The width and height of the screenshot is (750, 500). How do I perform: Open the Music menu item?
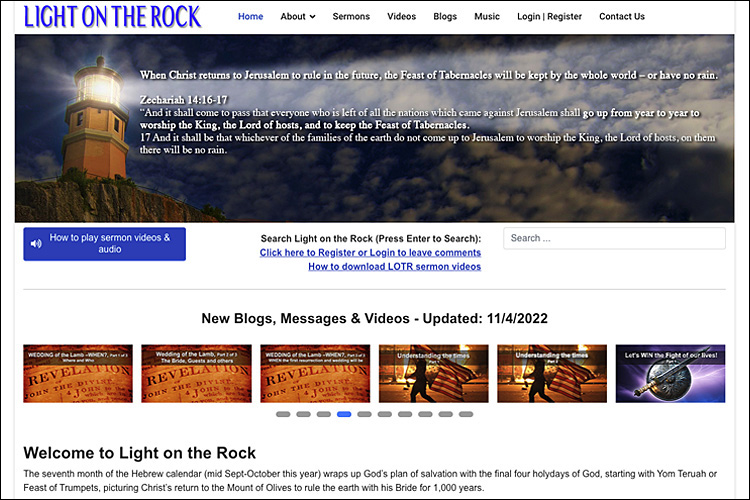(x=487, y=16)
